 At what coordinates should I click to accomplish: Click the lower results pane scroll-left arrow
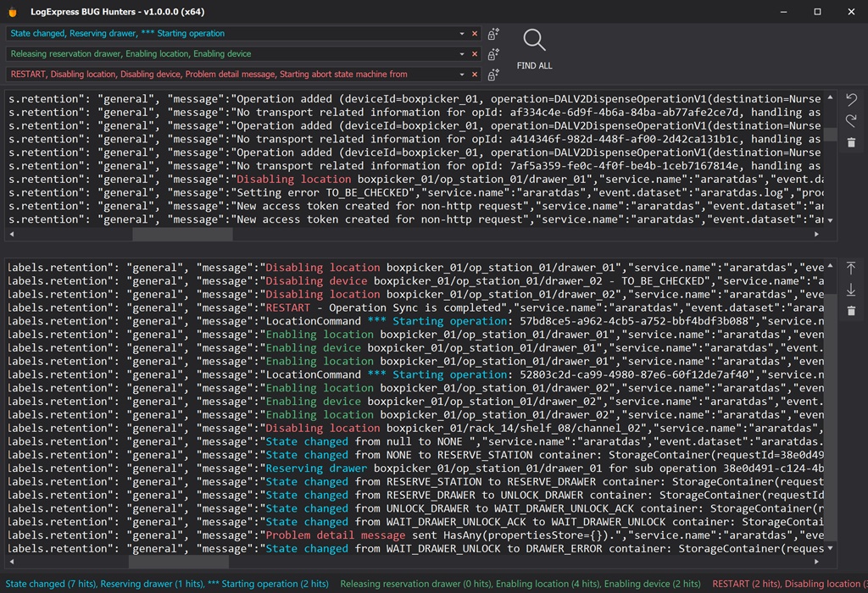12,562
